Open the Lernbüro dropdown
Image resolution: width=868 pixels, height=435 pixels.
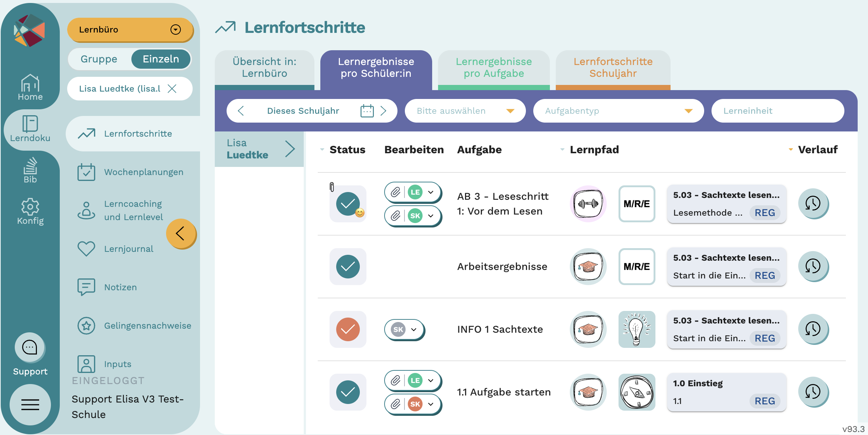(x=130, y=30)
